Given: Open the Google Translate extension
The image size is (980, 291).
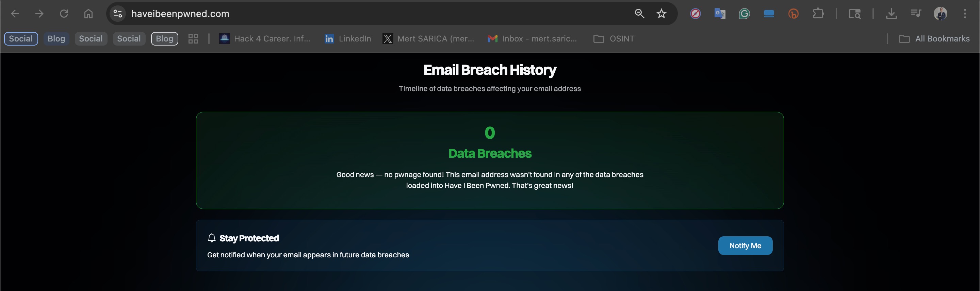Looking at the screenshot, I should pyautogui.click(x=720, y=14).
